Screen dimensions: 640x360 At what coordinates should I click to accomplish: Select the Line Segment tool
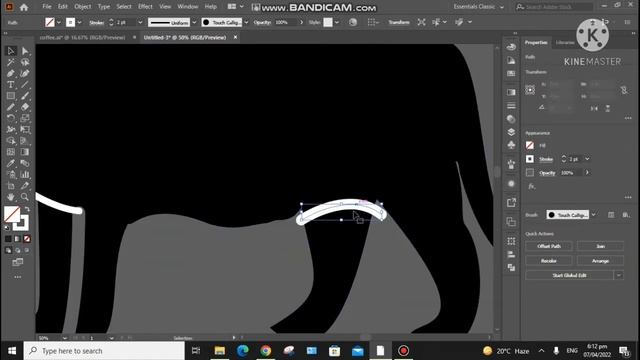pyautogui.click(x=25, y=84)
